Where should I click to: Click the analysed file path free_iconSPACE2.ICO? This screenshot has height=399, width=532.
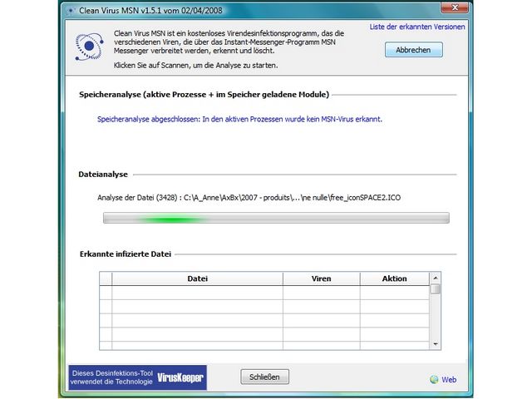[292, 198]
